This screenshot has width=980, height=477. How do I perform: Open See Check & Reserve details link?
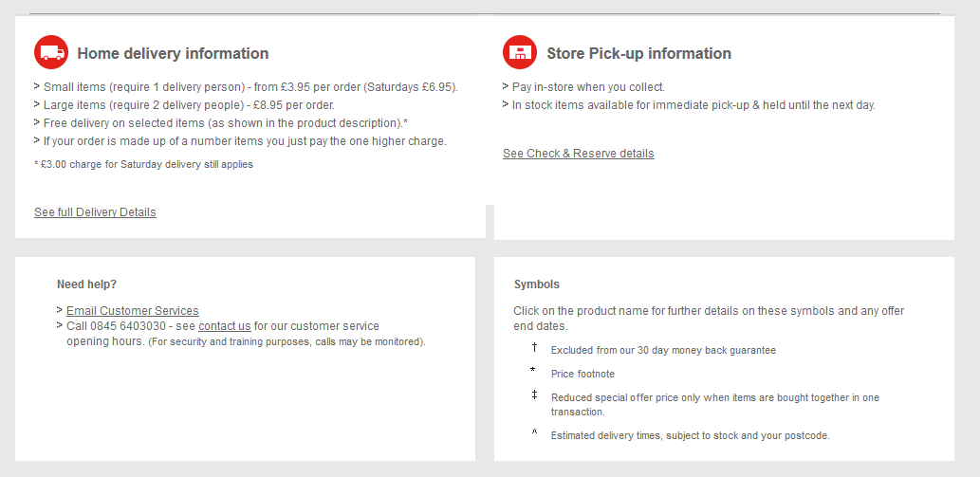tap(578, 154)
